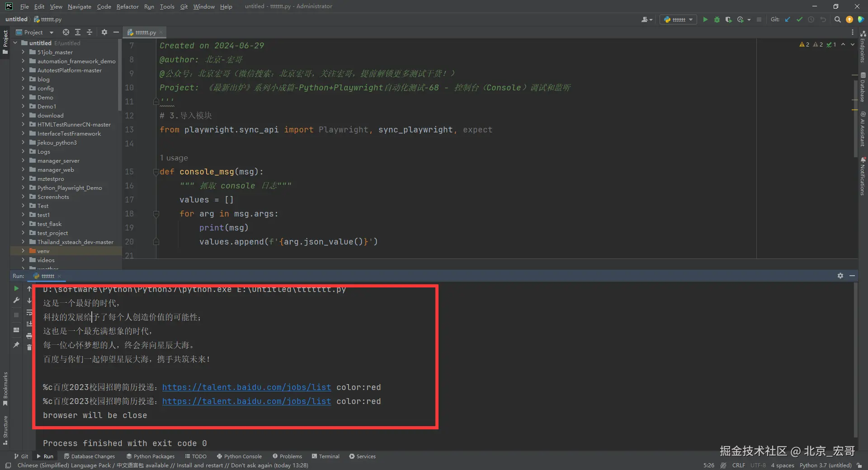This screenshot has width=868, height=470.
Task: Open the Python Console tab
Action: (x=239, y=456)
